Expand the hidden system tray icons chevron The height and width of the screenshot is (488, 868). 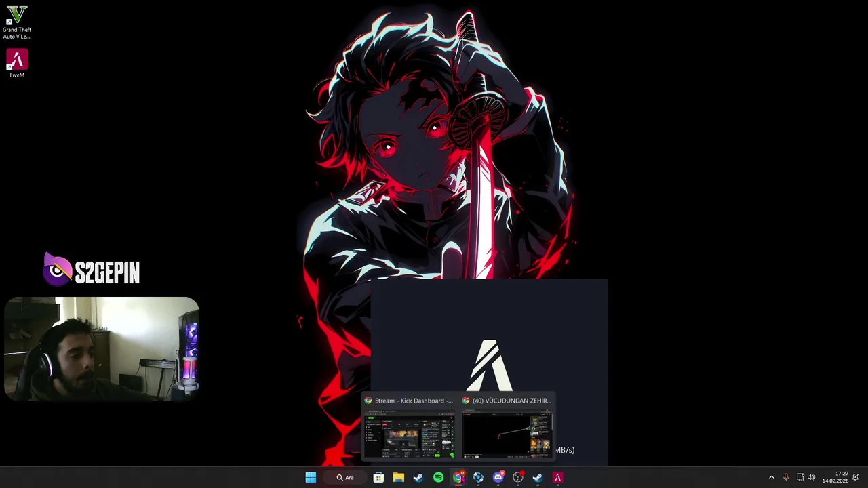pyautogui.click(x=771, y=477)
